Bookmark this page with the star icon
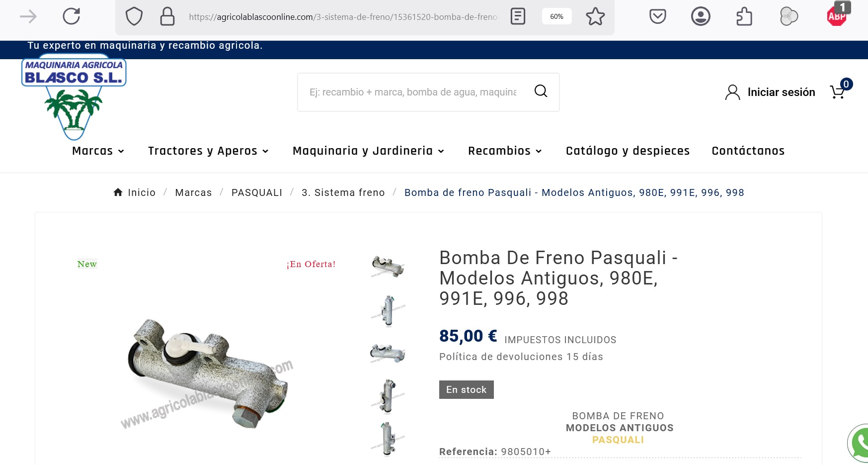 [595, 16]
